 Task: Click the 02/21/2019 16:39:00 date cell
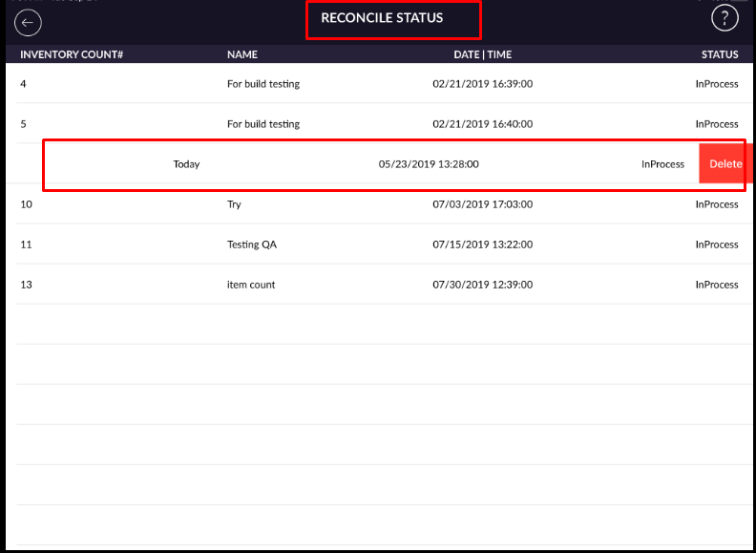(482, 84)
